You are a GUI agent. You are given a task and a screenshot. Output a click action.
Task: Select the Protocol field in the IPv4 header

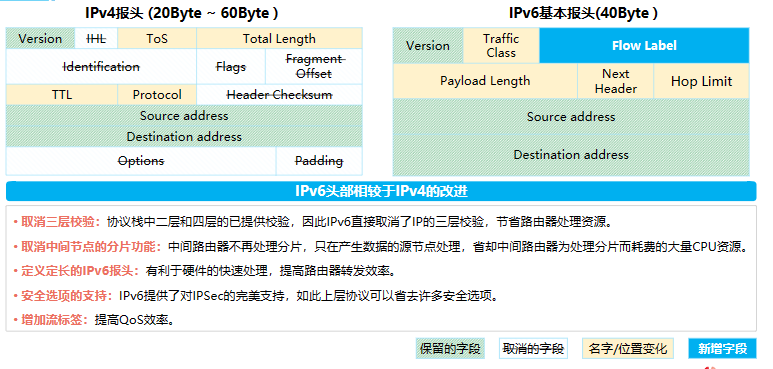[157, 95]
